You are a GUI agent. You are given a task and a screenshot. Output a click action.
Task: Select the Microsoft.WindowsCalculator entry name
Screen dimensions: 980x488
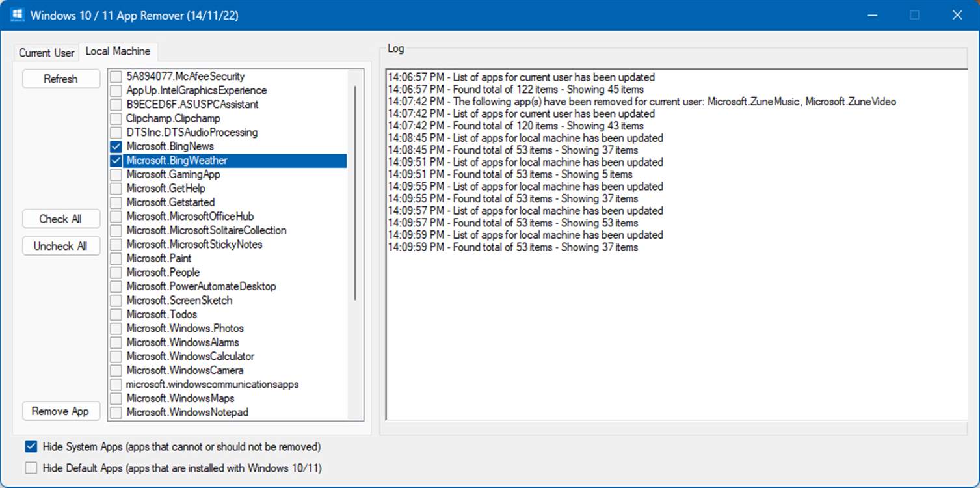pos(191,356)
